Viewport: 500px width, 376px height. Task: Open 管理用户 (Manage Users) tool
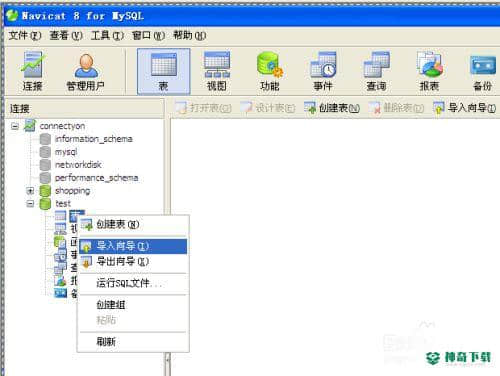(86, 71)
